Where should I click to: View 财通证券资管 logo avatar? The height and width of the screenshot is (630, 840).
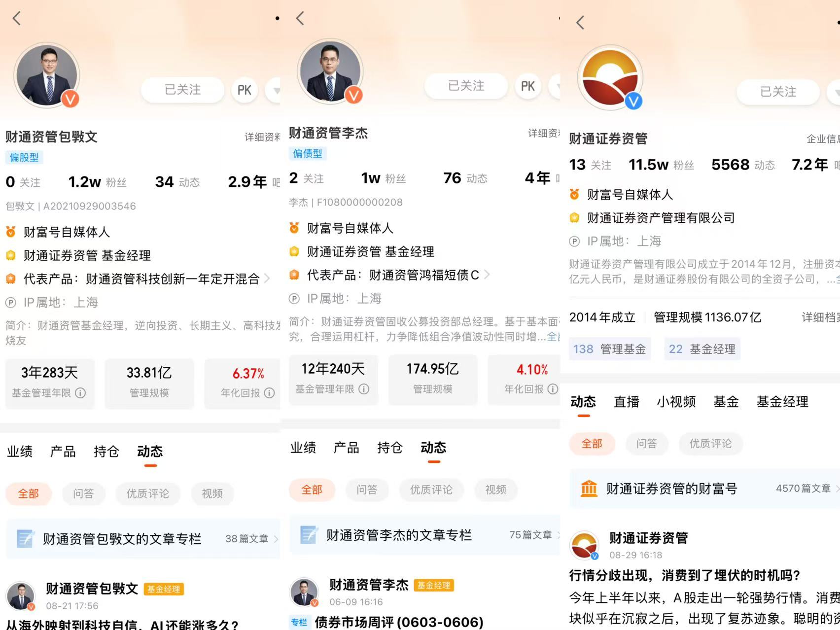(x=610, y=78)
